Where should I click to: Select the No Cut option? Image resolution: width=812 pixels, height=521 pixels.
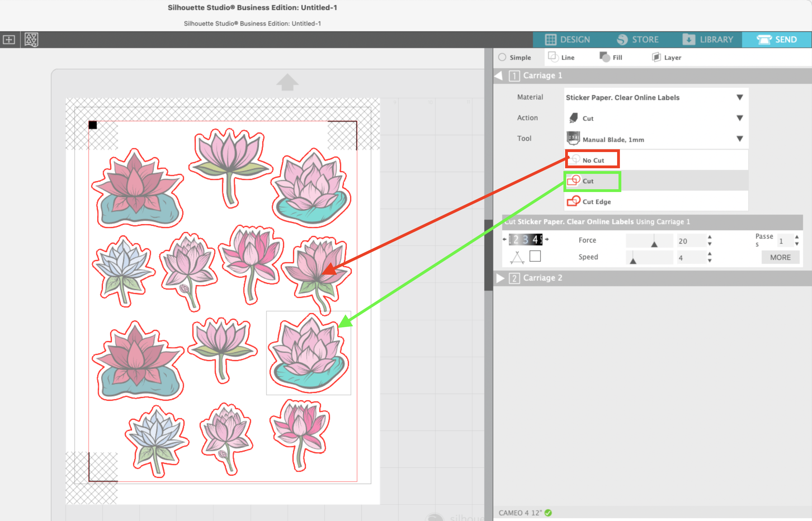pos(593,160)
